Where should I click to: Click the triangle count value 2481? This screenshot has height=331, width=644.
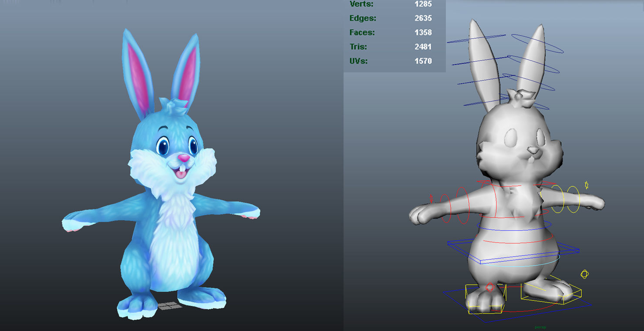(423, 47)
